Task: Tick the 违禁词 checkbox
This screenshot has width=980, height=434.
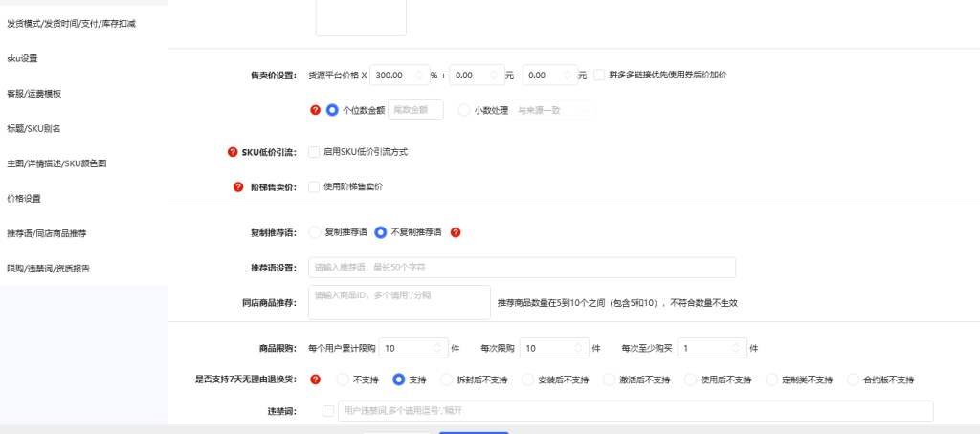Action: (328, 411)
